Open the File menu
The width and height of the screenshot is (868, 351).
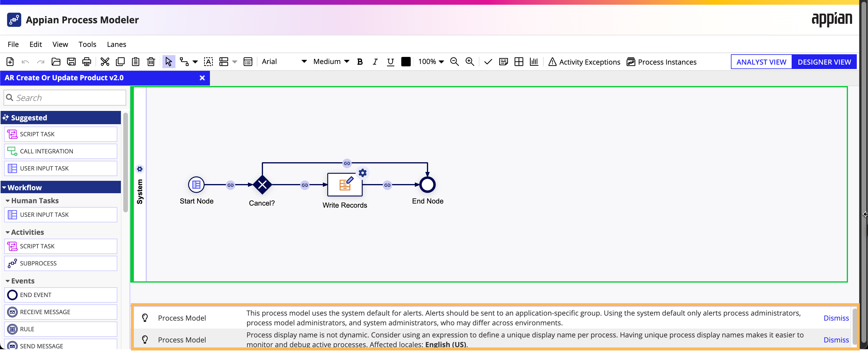(x=13, y=44)
